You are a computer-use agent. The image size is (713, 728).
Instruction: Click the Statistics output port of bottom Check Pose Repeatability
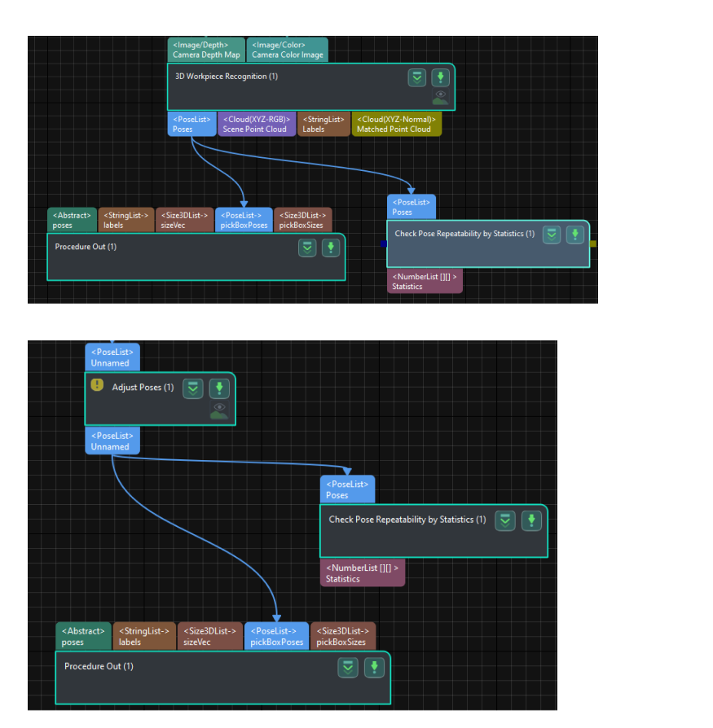[362, 572]
